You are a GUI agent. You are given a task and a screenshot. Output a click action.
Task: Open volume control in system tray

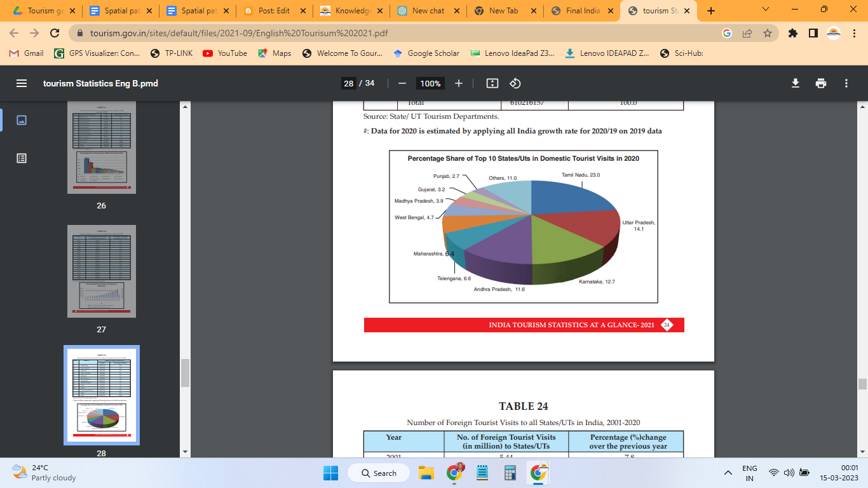(x=789, y=473)
